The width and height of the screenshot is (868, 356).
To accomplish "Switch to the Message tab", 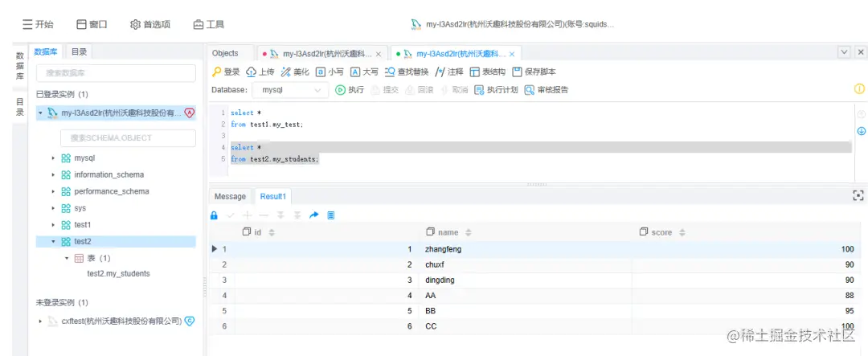I will click(230, 197).
